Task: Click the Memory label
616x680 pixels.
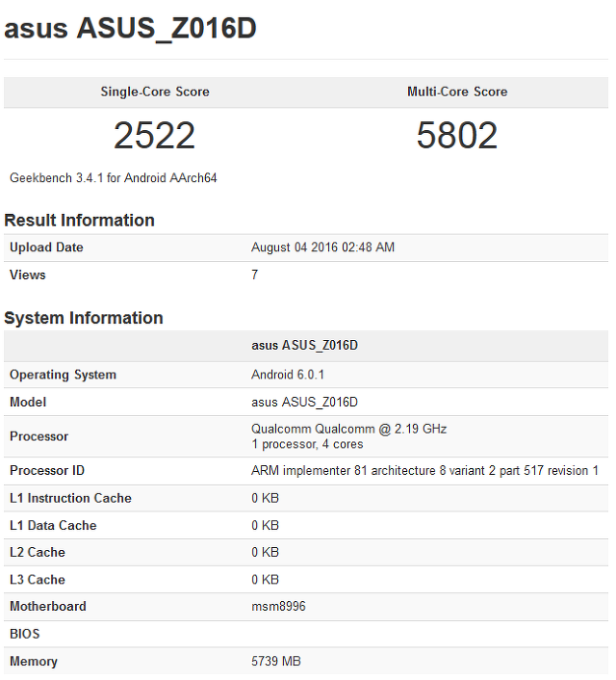Action: (x=34, y=662)
